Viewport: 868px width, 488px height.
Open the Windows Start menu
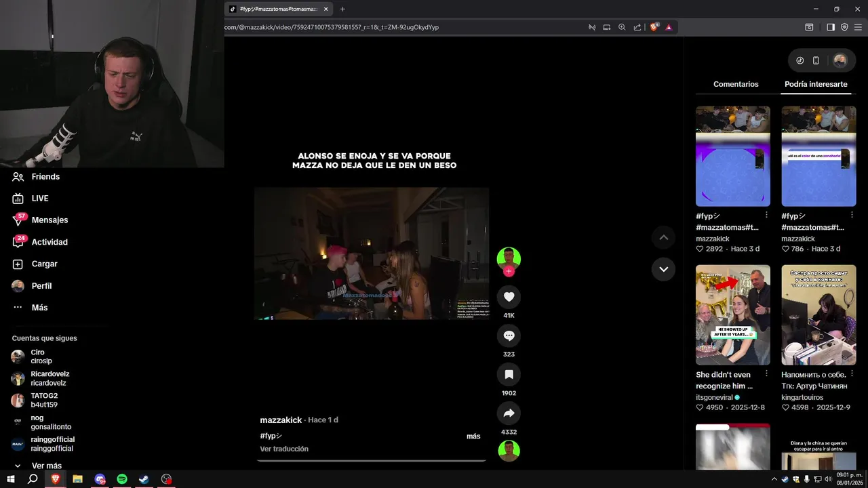[11, 479]
